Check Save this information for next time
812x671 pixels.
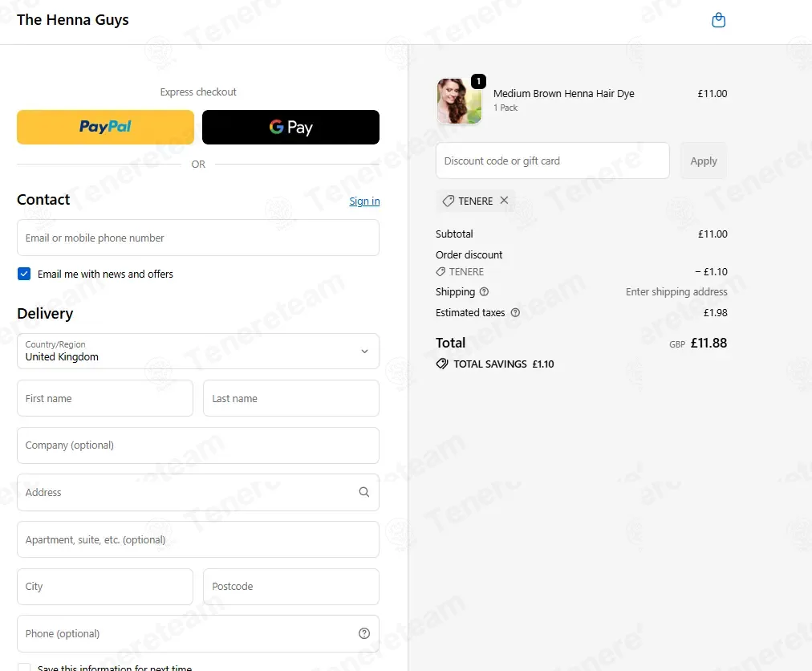coord(24,667)
